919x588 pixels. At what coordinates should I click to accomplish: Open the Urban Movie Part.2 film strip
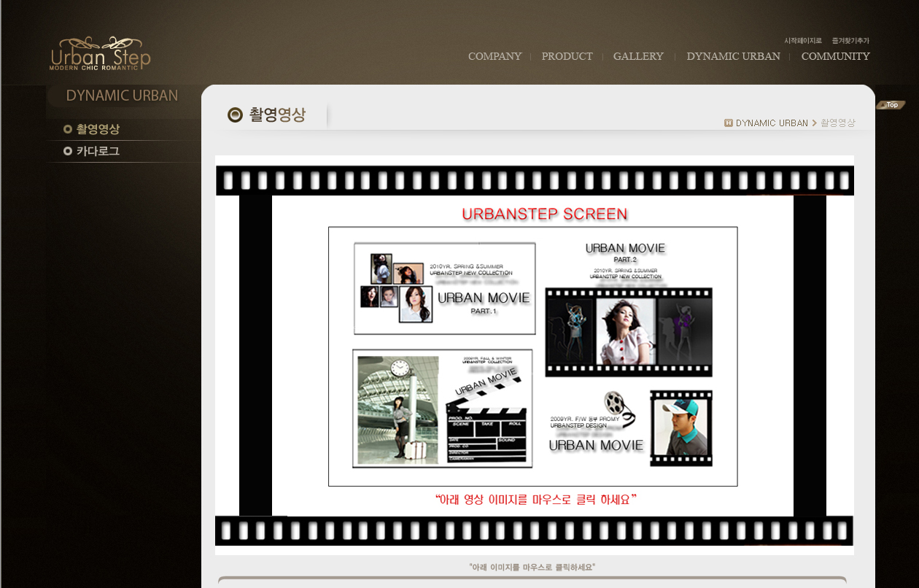628,331
